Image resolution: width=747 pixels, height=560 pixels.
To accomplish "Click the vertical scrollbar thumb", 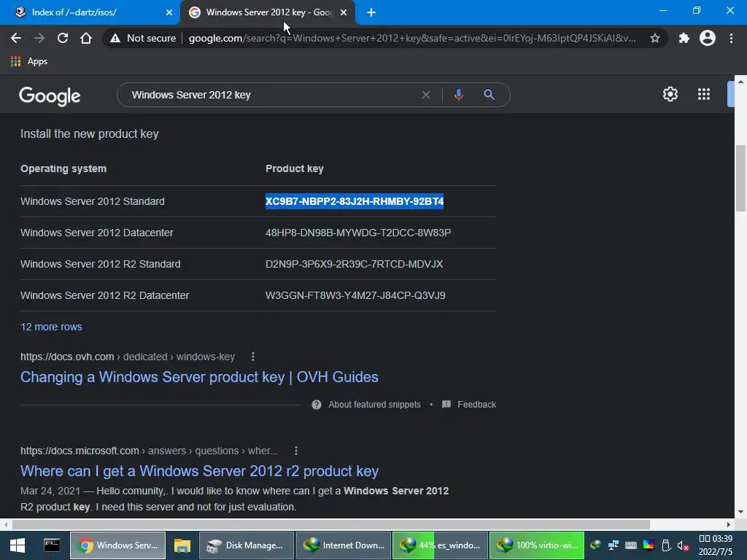I will point(740,178).
